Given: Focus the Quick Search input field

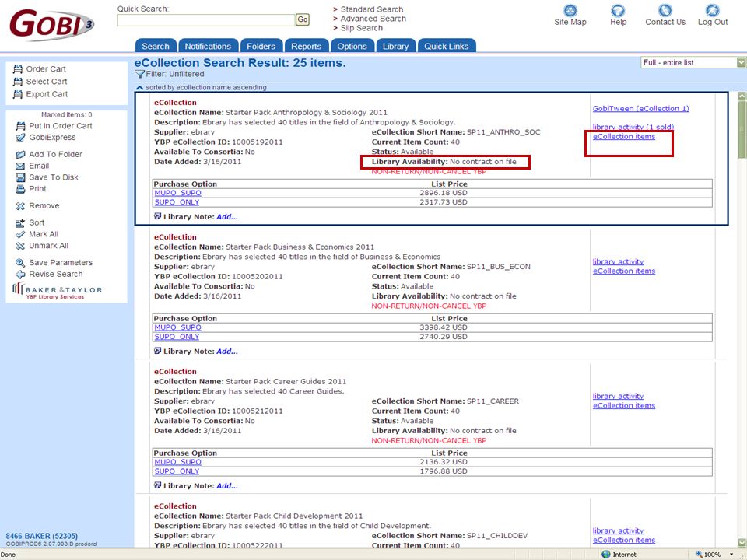Looking at the screenshot, I should point(206,20).
